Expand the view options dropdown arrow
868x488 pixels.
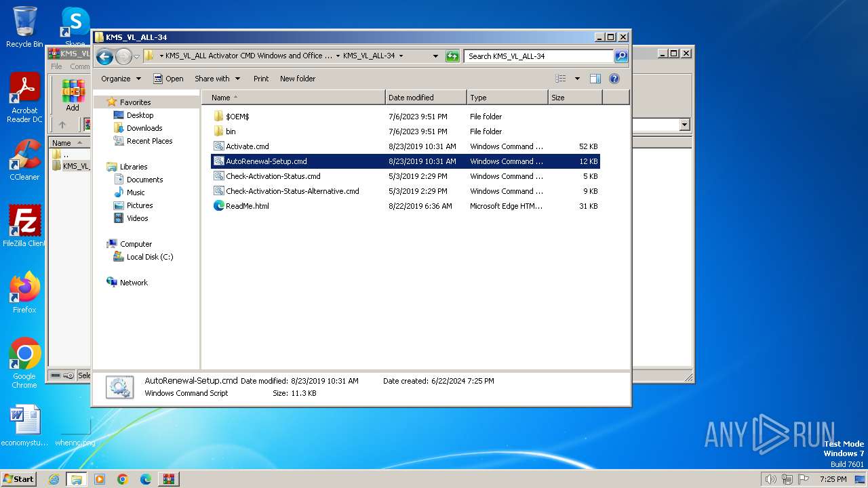[577, 79]
